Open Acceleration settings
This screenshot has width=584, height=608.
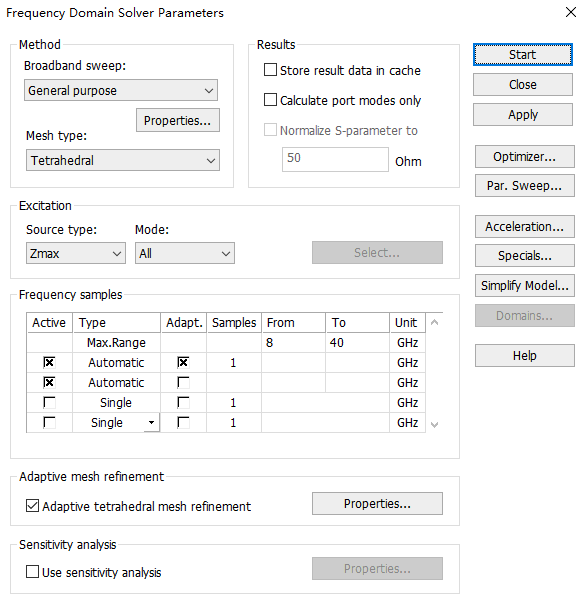click(524, 226)
